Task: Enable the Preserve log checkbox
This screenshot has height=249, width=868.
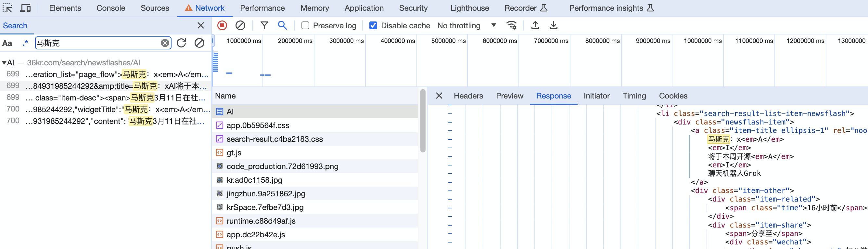Action: (x=305, y=26)
